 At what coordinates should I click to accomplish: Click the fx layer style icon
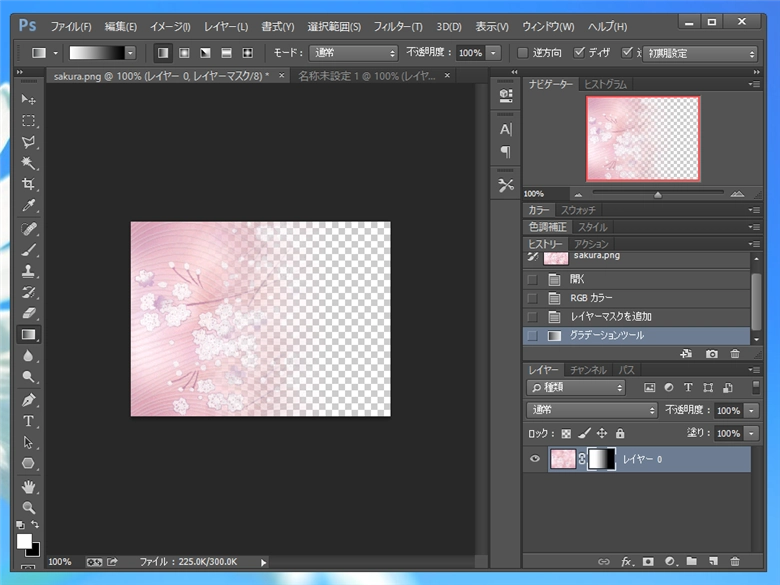click(x=628, y=563)
